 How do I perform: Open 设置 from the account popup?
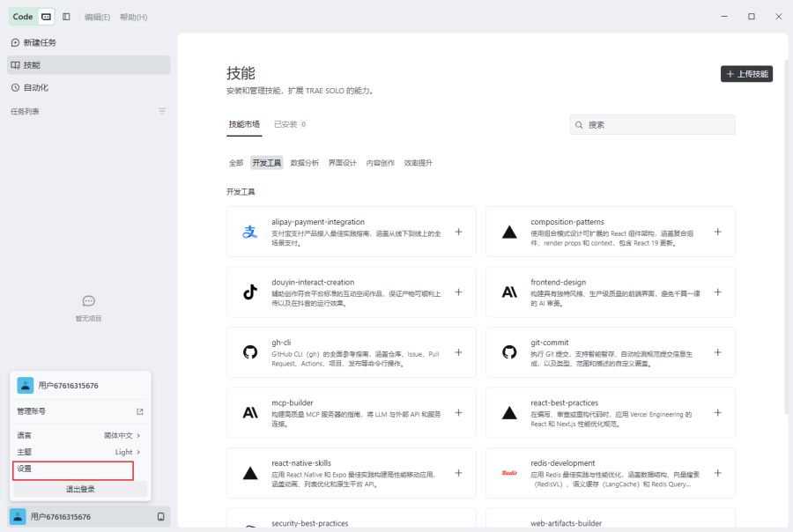(73, 469)
